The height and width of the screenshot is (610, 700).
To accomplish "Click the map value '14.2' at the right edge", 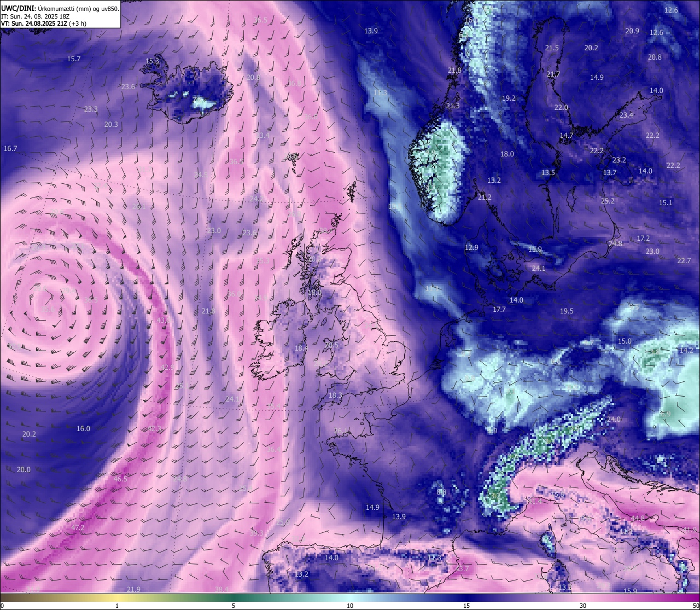I will 686,350.
